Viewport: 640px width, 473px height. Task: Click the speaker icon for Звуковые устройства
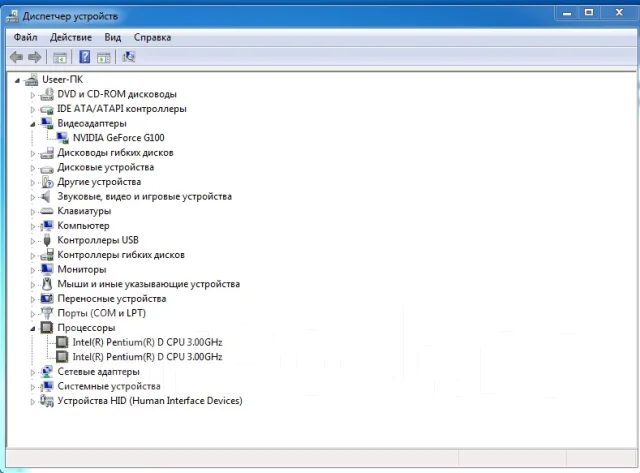pyautogui.click(x=46, y=197)
